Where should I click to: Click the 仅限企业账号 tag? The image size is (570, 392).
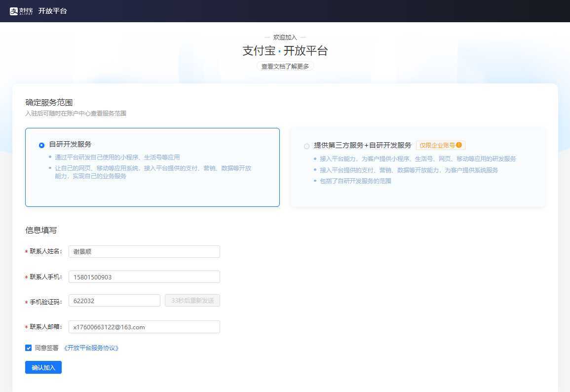tap(441, 145)
